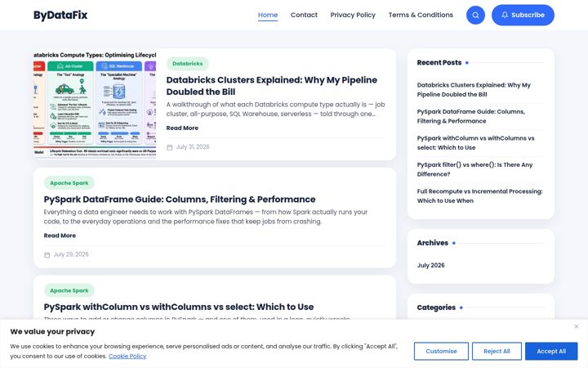This screenshot has height=368, width=588.
Task: Click Read More under PySpark DataFrame Guide
Action: 60,236
